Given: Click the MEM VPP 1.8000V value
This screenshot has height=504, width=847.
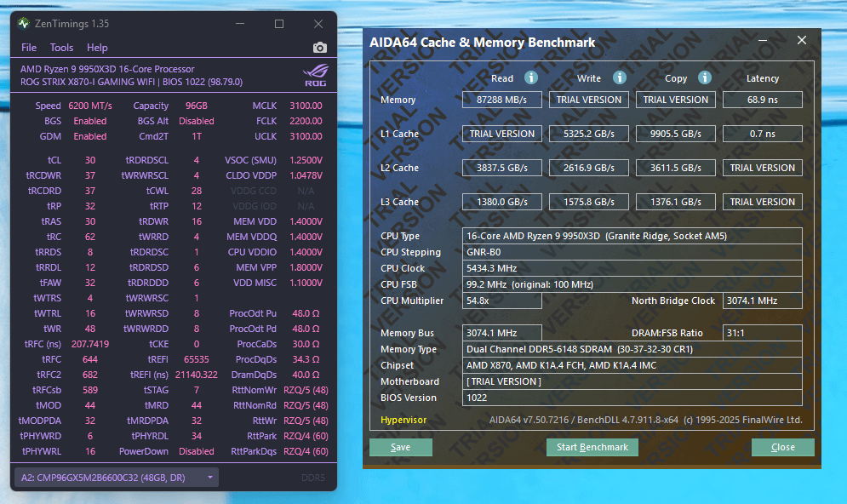Looking at the screenshot, I should click(306, 267).
